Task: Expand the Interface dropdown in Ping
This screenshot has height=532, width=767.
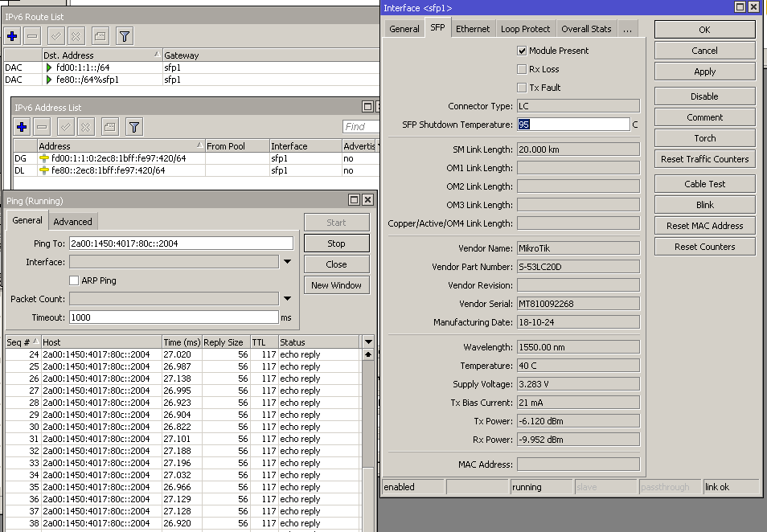Action: pos(288,262)
